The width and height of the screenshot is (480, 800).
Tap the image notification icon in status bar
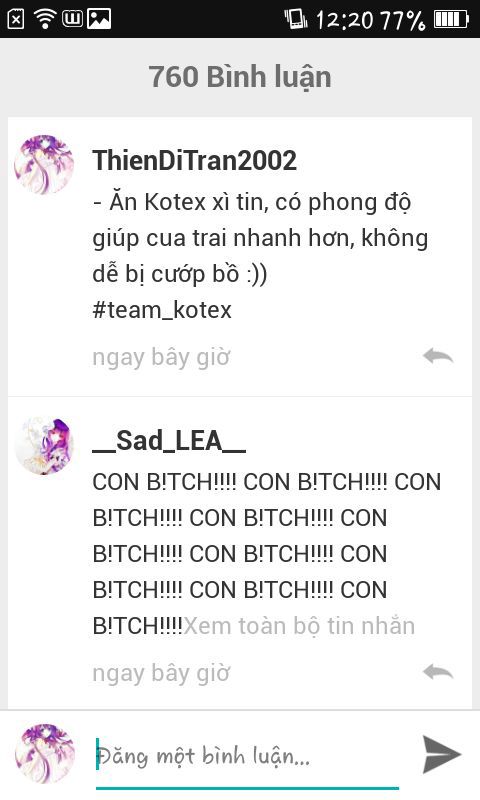[99, 19]
